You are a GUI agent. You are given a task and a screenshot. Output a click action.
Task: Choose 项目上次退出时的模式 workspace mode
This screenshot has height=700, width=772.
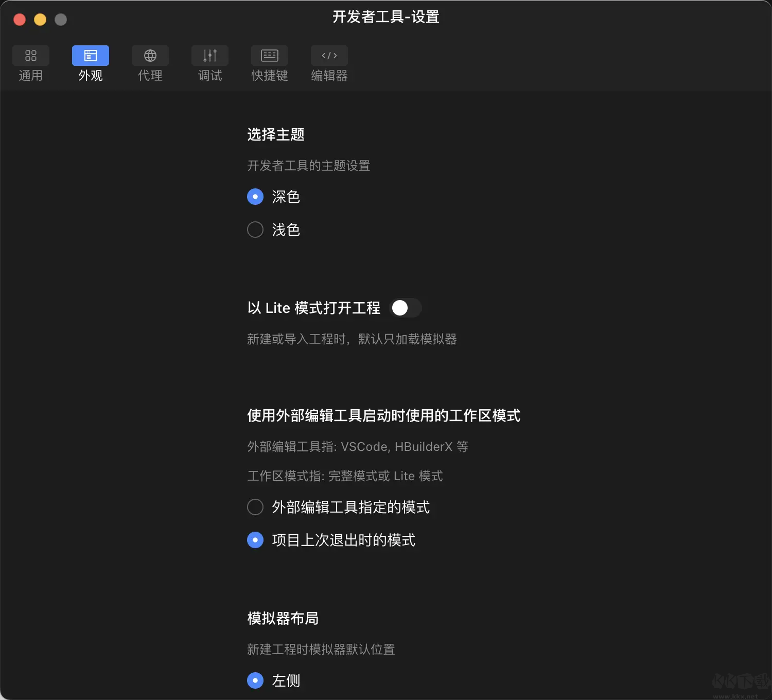click(255, 540)
